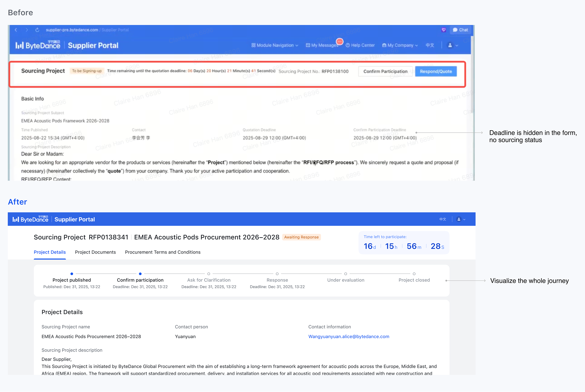Open Procurement Terms and Conditions tab
Image resolution: width=585 pixels, height=392 pixels.
[163, 252]
